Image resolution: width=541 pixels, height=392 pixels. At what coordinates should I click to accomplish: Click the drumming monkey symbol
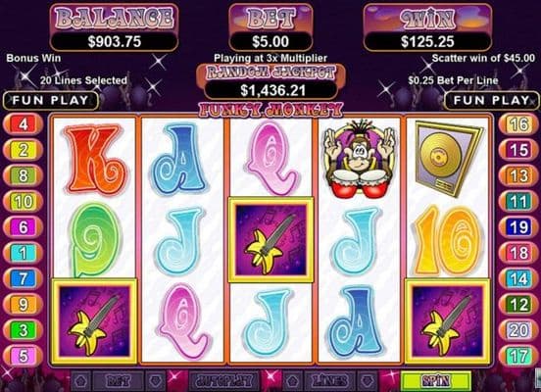359,159
